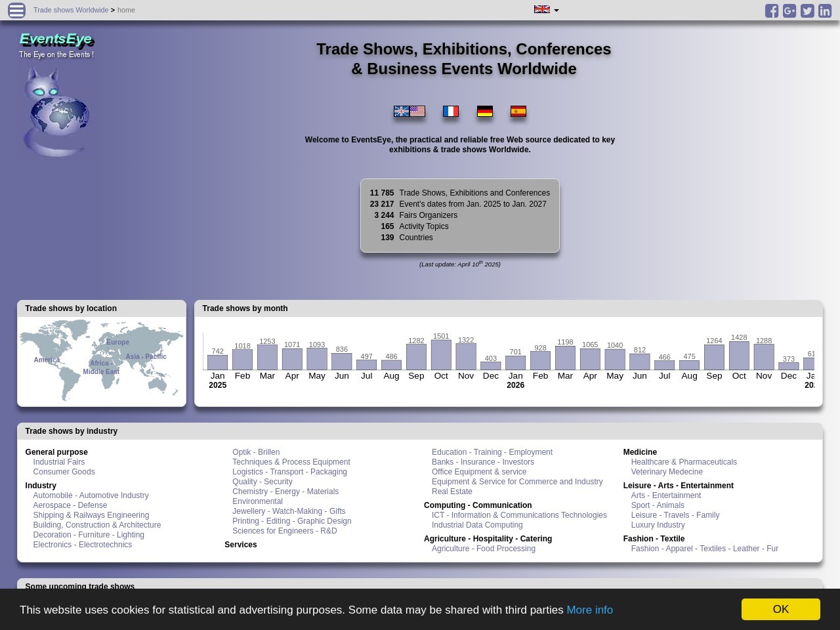
Task: Switch to French flag
Action: click(x=451, y=112)
